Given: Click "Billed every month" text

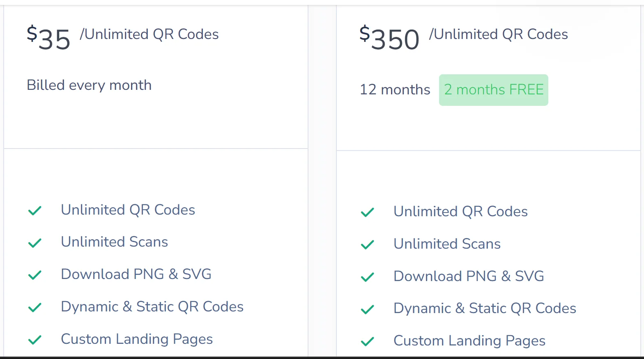Looking at the screenshot, I should click(x=89, y=85).
